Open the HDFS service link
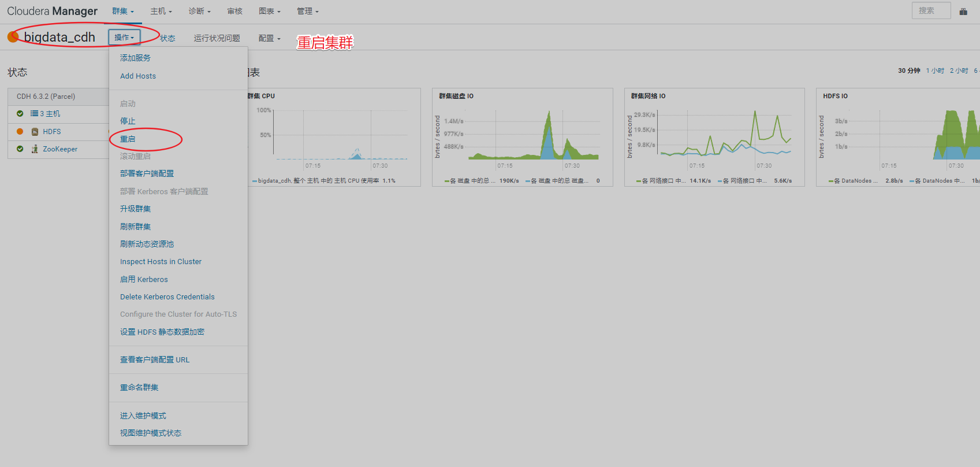This screenshot has width=980, height=467. 52,132
